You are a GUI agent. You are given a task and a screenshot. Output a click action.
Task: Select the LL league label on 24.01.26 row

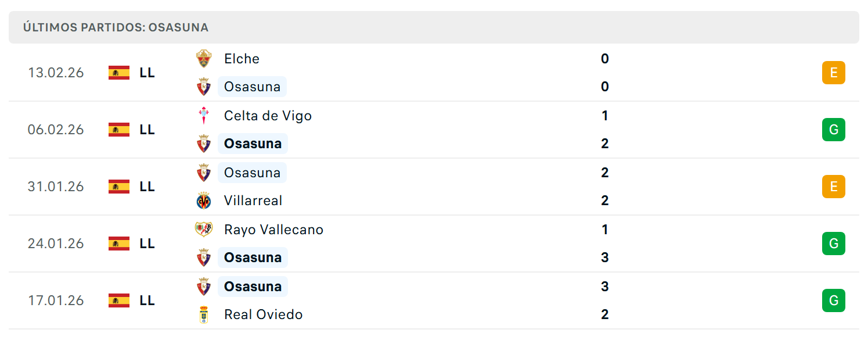pyautogui.click(x=147, y=244)
